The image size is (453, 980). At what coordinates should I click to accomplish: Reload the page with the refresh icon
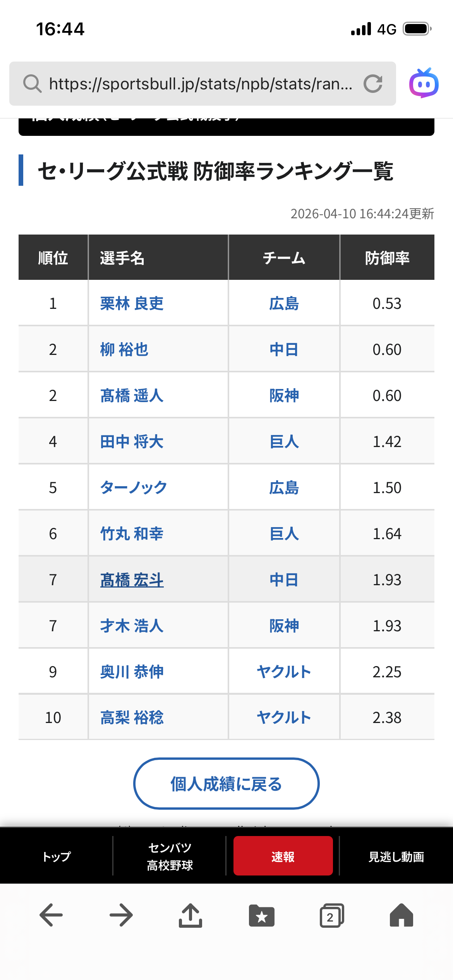pos(373,84)
